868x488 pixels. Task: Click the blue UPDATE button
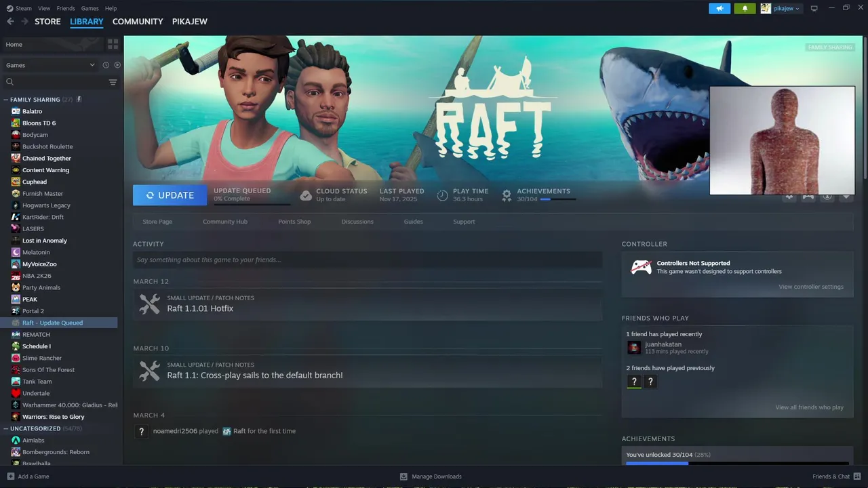point(170,195)
